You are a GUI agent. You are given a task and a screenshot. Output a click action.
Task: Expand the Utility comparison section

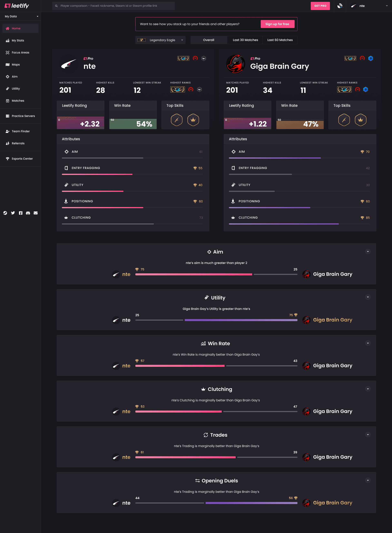(x=368, y=297)
